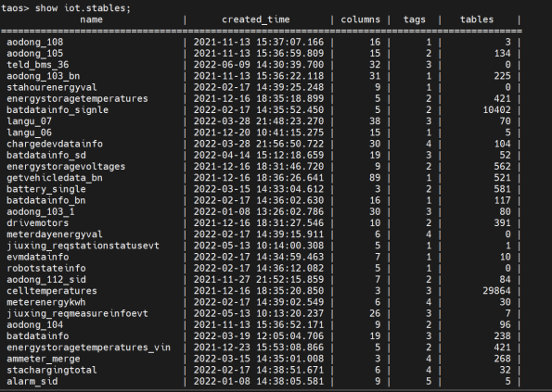Select the table name 'energystoragevoltages'
Screen dimensions: 552x392
(x=66, y=166)
